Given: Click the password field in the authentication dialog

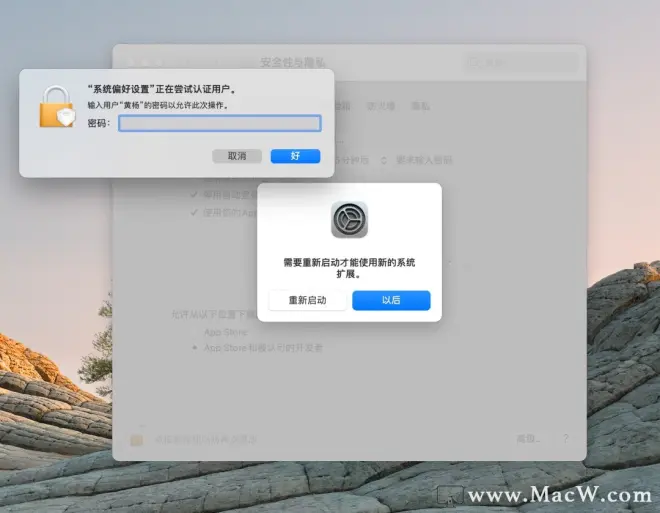Looking at the screenshot, I should click(x=220, y=123).
